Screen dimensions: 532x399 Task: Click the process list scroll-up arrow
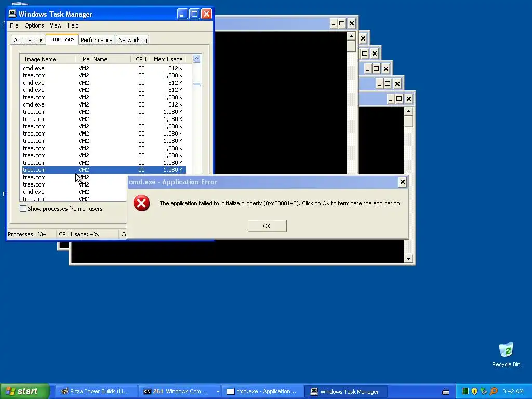click(196, 59)
